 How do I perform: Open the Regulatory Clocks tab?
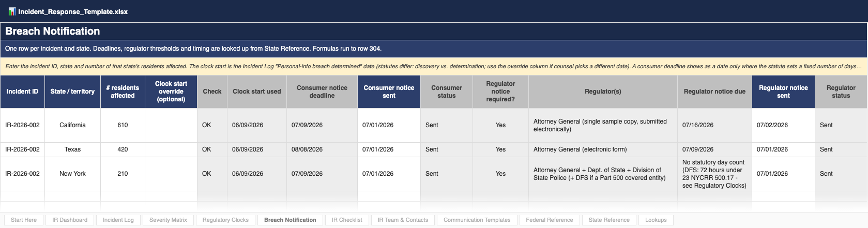(x=225, y=220)
